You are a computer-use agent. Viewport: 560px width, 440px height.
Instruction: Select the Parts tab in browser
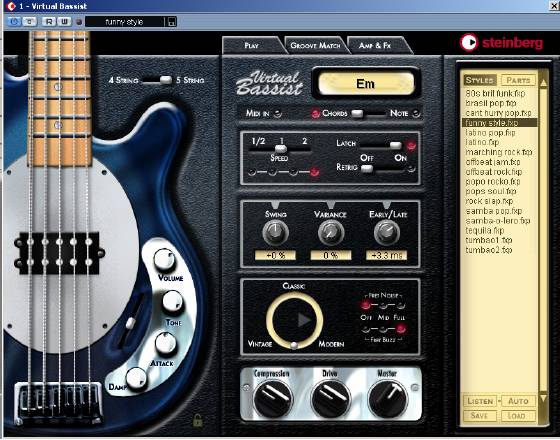click(x=518, y=80)
